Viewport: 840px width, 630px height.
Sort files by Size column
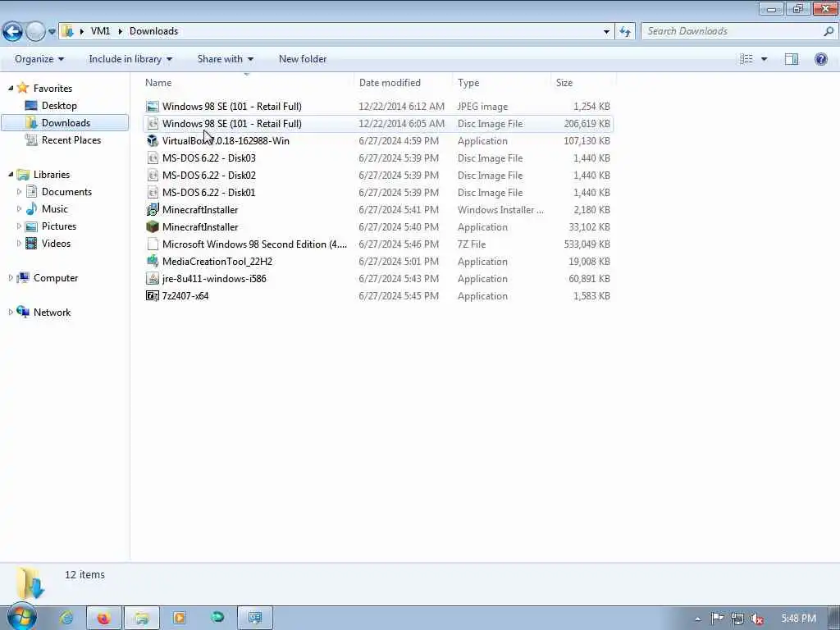(564, 83)
